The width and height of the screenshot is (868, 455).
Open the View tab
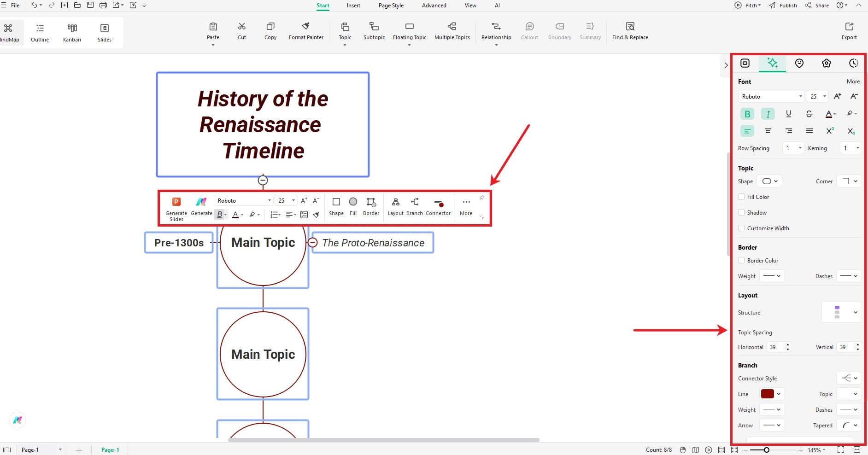coord(470,6)
